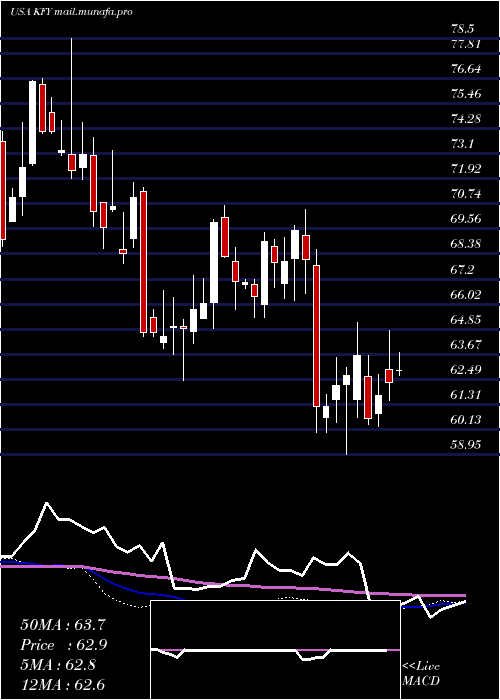The width and height of the screenshot is (500, 700).
Task: Click the tallest-wick candle reaching 78.5
Action: [x=71, y=108]
